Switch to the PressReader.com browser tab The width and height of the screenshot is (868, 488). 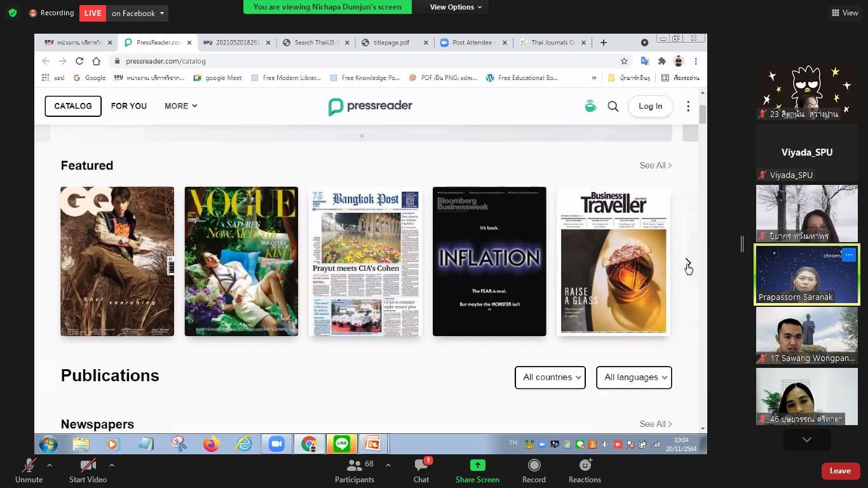(158, 43)
